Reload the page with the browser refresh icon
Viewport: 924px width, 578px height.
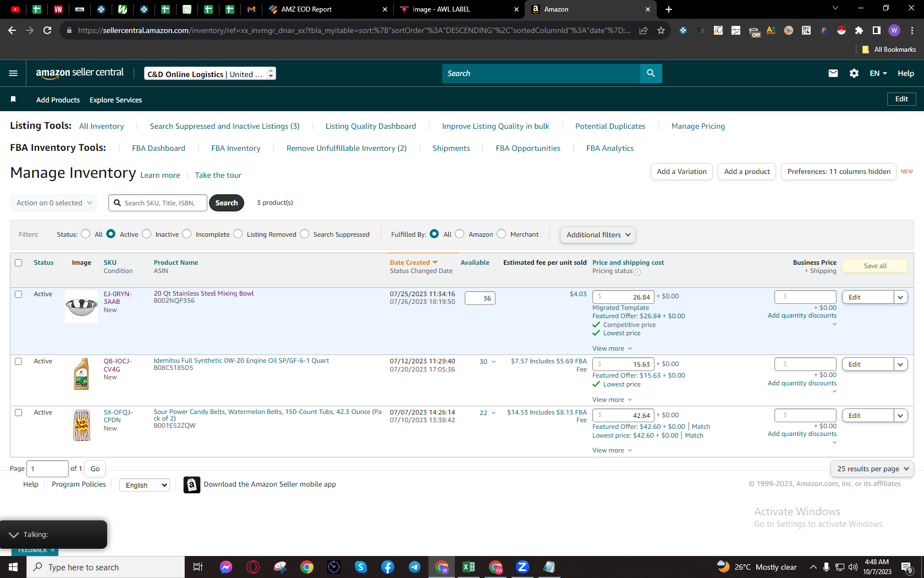(x=47, y=30)
